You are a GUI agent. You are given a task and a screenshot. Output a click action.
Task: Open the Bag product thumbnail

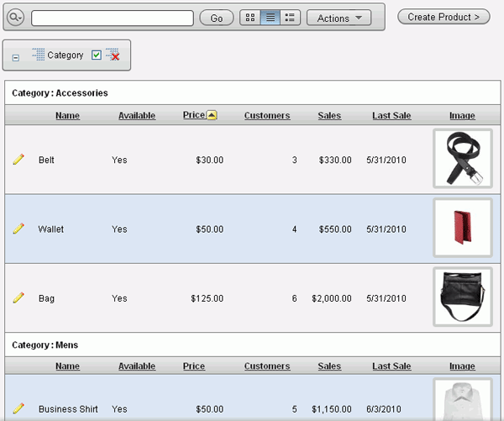tap(463, 297)
